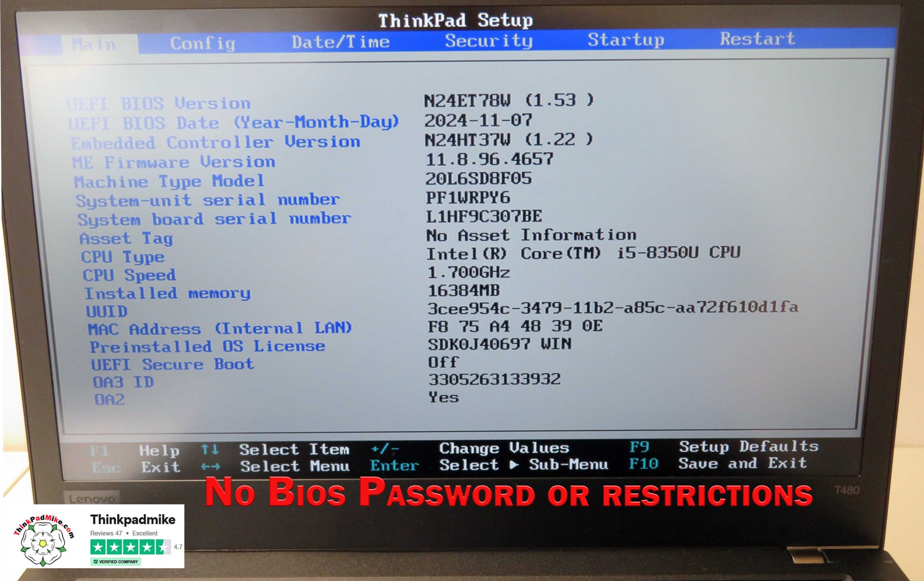Click the 1.700GHz value
Viewport: 924px width, 581px height.
click(x=469, y=272)
